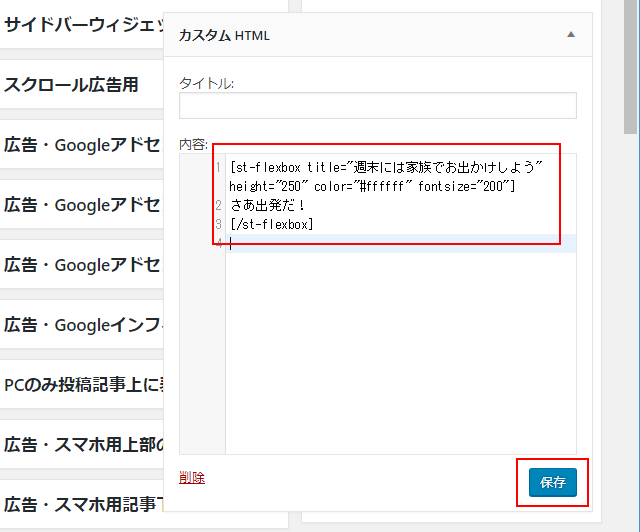
Task: Select the second 広告・Googleアドセ widget area
Action: coord(82,205)
